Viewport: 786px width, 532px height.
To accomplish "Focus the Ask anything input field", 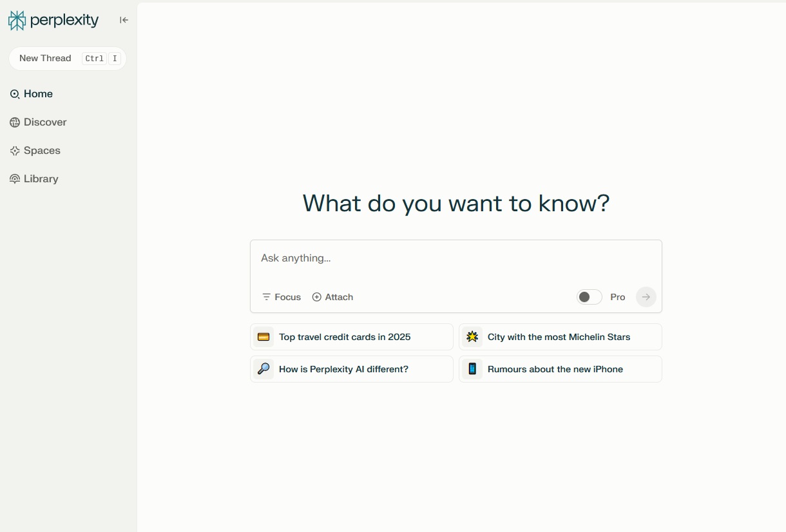I will pos(456,259).
